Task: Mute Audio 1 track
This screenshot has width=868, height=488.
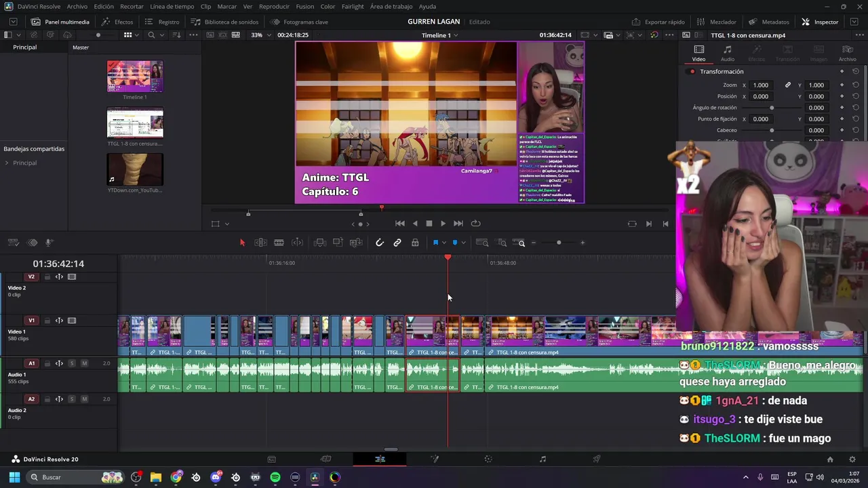Action: [84, 363]
